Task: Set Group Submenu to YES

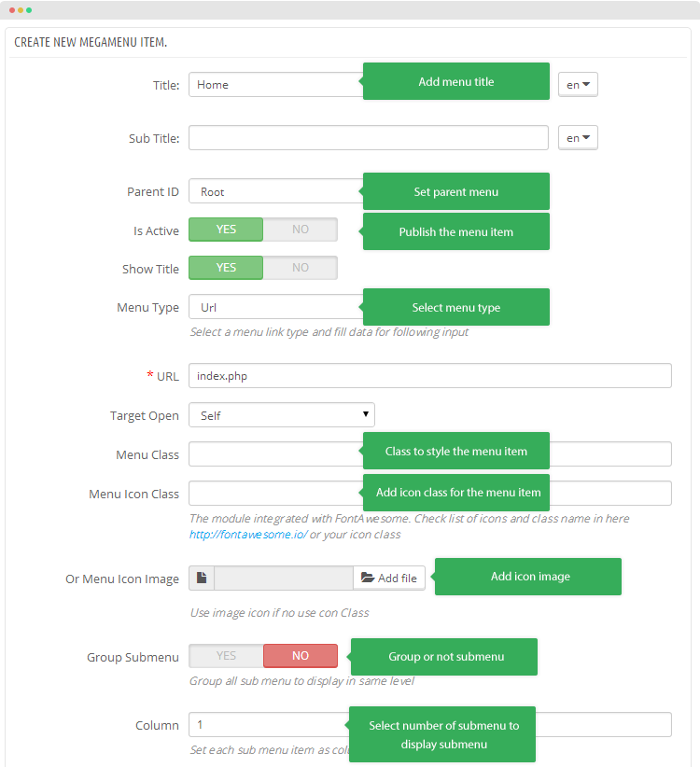Action: 226,656
